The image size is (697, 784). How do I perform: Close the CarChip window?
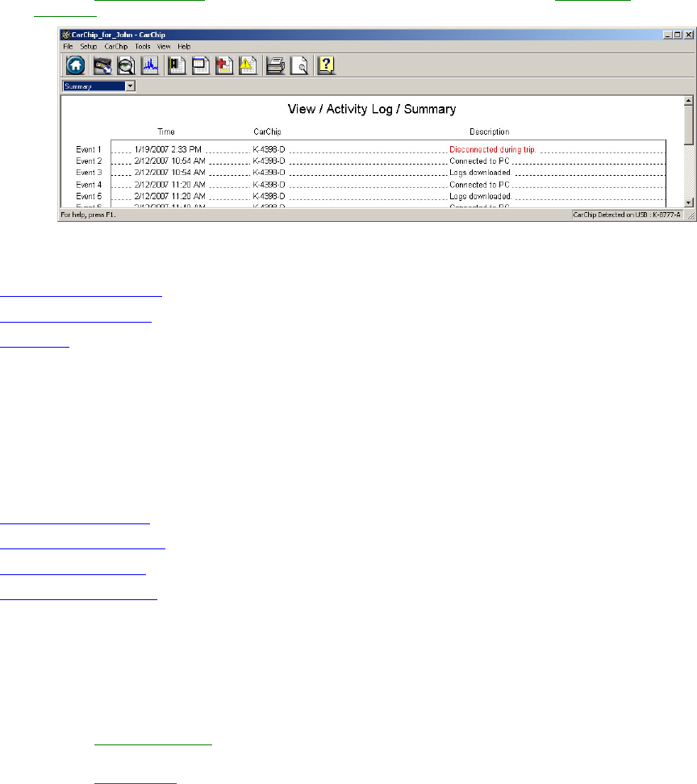[688, 35]
